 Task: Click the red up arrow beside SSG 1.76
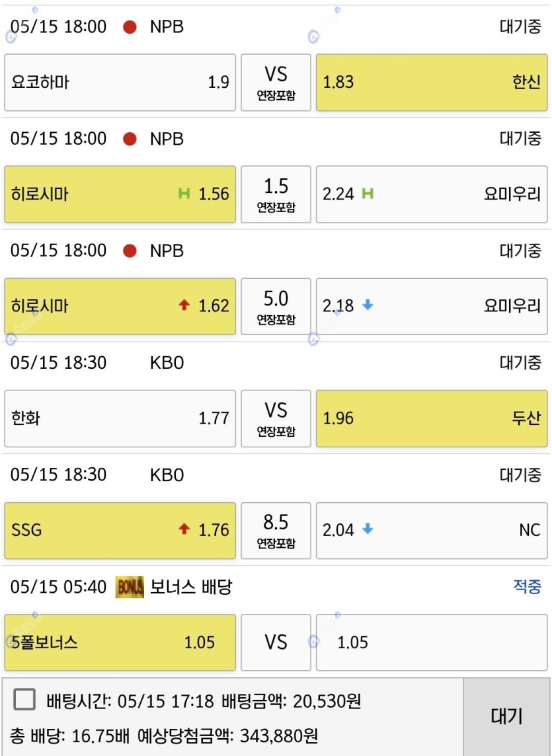coord(184,529)
